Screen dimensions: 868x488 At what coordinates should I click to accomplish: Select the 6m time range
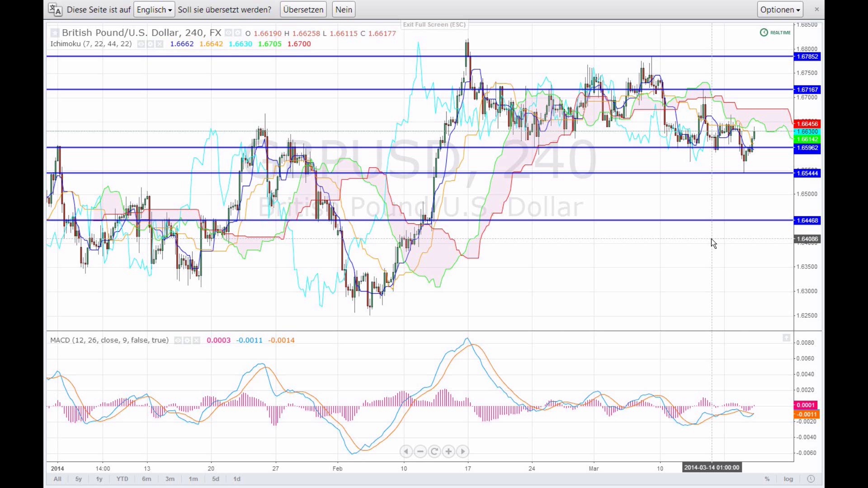point(146,479)
